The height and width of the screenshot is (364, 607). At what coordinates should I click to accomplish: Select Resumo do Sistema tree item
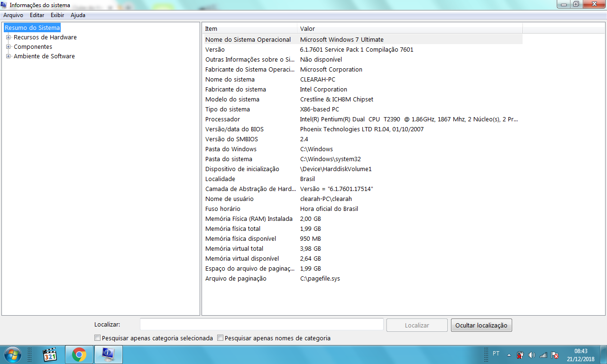[32, 27]
